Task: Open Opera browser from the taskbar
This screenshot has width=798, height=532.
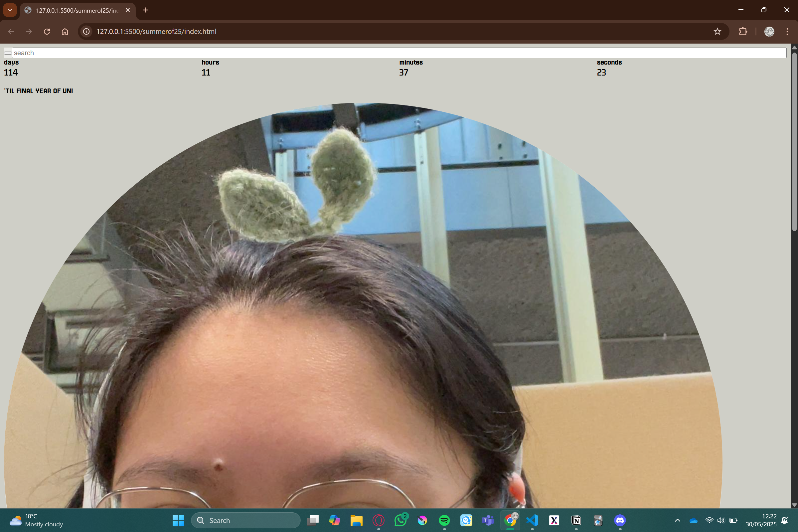Action: [379, 520]
